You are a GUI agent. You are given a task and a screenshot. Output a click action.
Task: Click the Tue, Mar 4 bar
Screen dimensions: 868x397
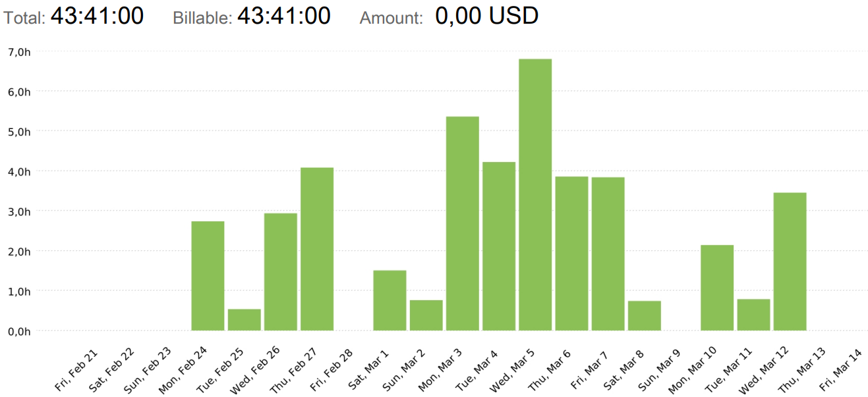click(x=499, y=246)
